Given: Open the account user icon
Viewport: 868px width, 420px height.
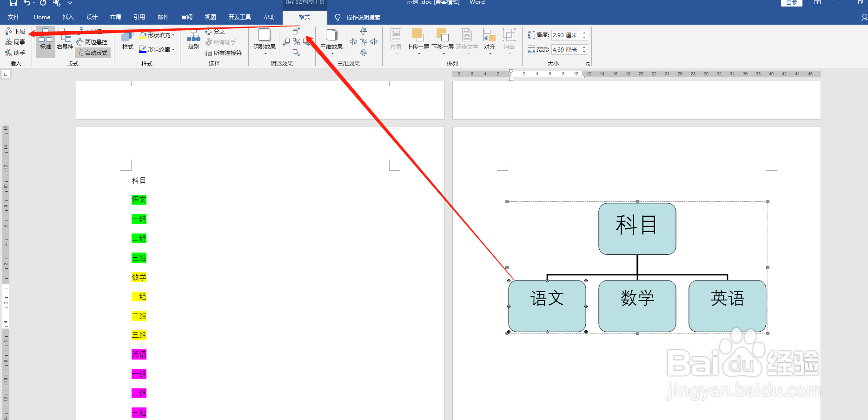Looking at the screenshot, I should tap(864, 17).
